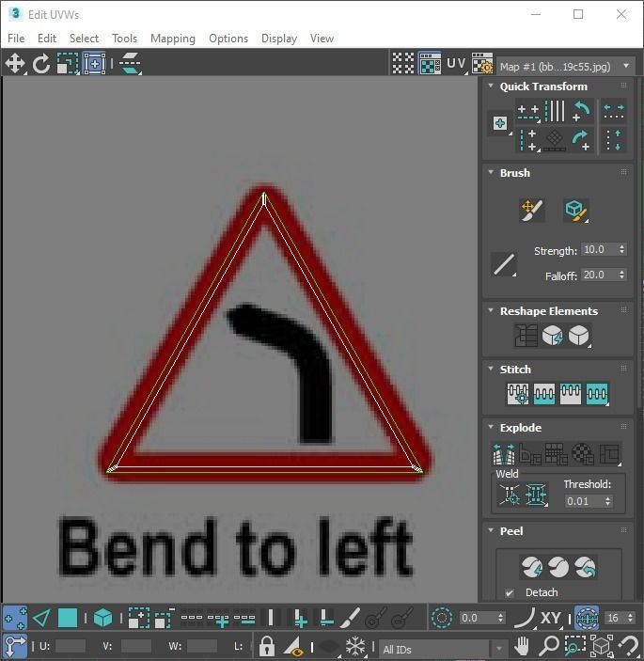644x661 pixels.
Task: Click the Stitch custom icon on the far right
Action: pyautogui.click(x=597, y=394)
